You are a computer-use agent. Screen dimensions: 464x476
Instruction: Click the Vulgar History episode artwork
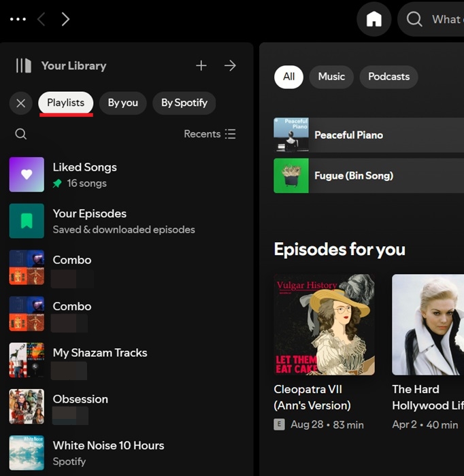[325, 324]
